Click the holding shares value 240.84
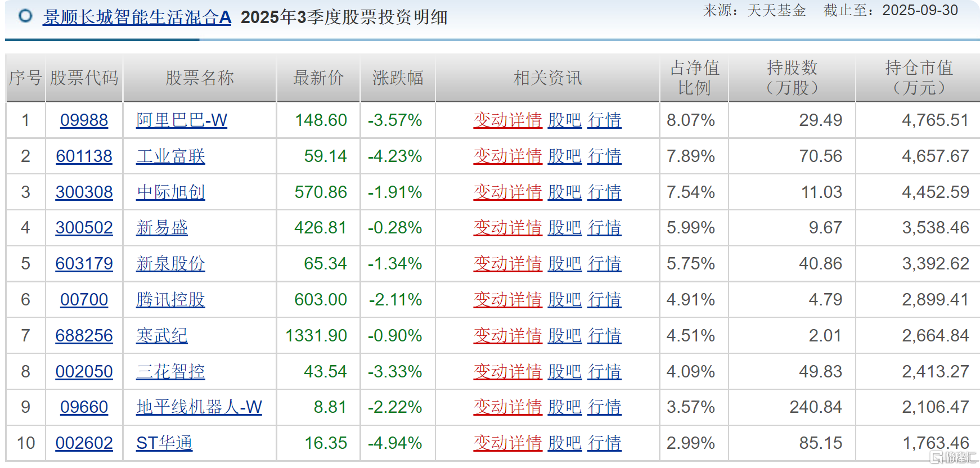Image resolution: width=980 pixels, height=468 pixels. point(816,407)
